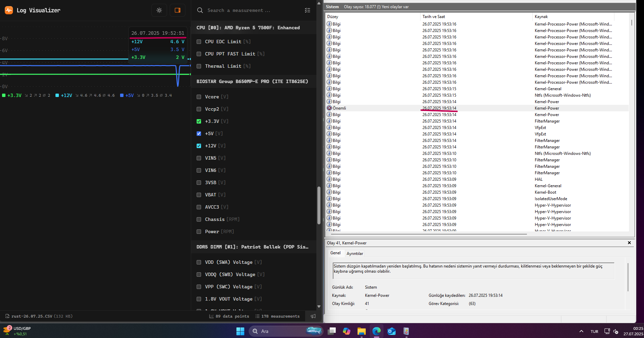Click the +12V cyan legend swatch
644x338 pixels.
click(x=57, y=95)
